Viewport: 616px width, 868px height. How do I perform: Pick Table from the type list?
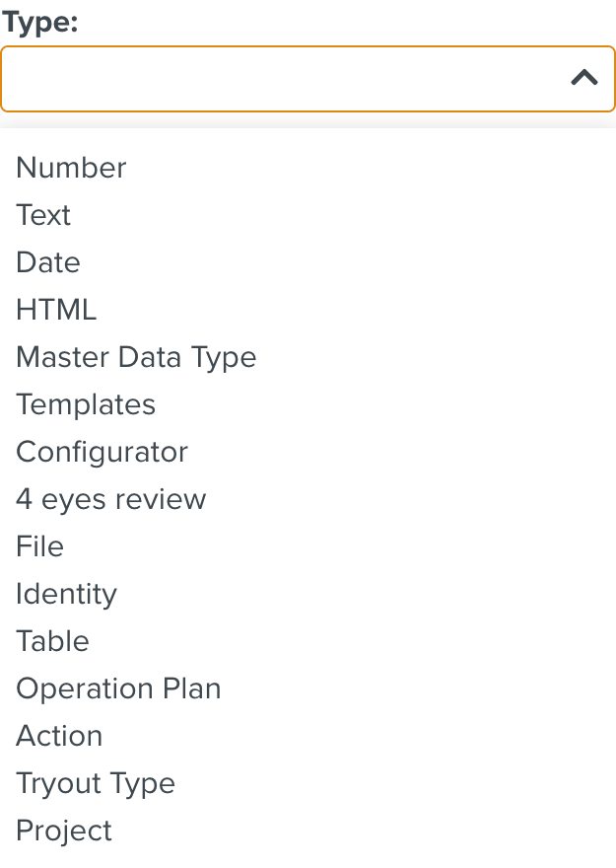pos(52,641)
